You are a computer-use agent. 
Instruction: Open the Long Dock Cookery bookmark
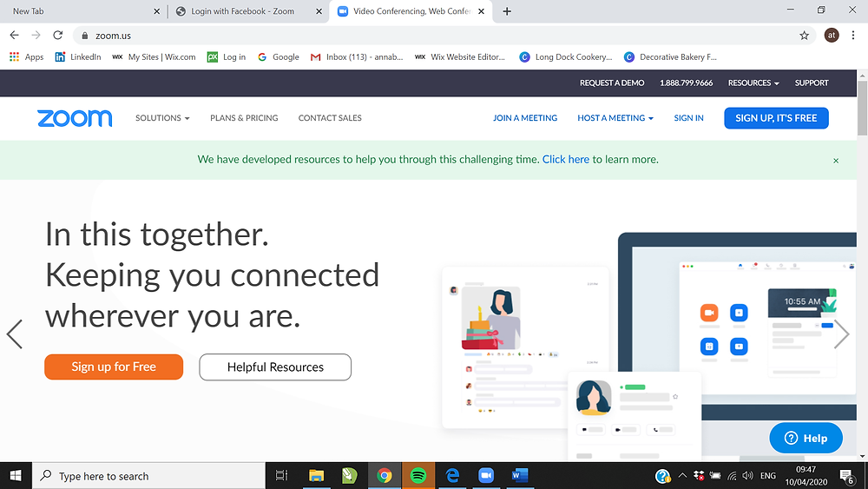click(x=566, y=56)
